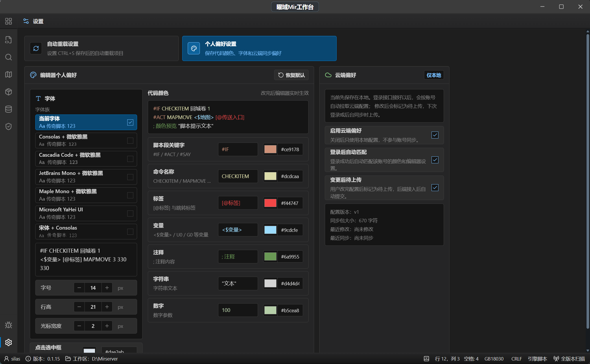Select Maple Mono + 微软雅黑 font checkbox

tap(130, 195)
